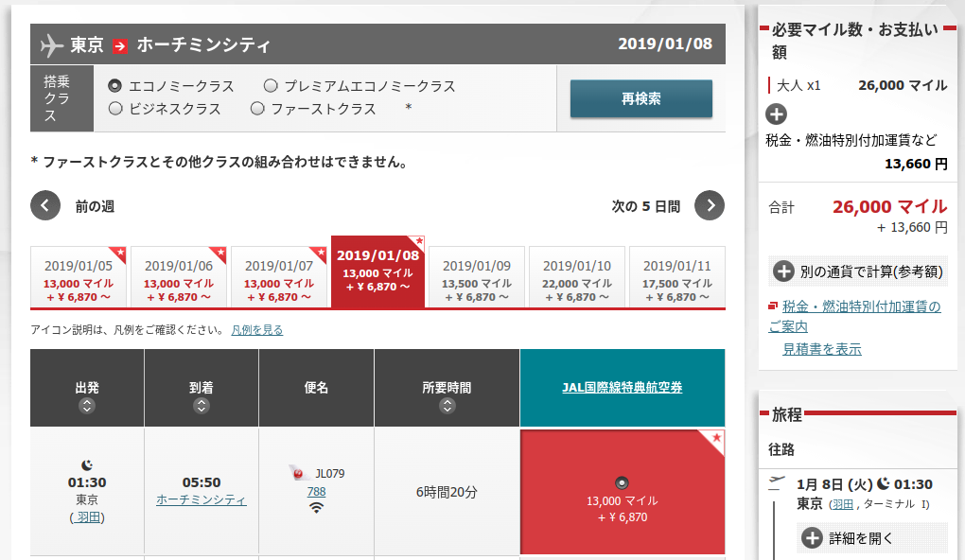The image size is (965, 560).
Task: Sort flights by 出発 departure time
Action: click(x=87, y=406)
